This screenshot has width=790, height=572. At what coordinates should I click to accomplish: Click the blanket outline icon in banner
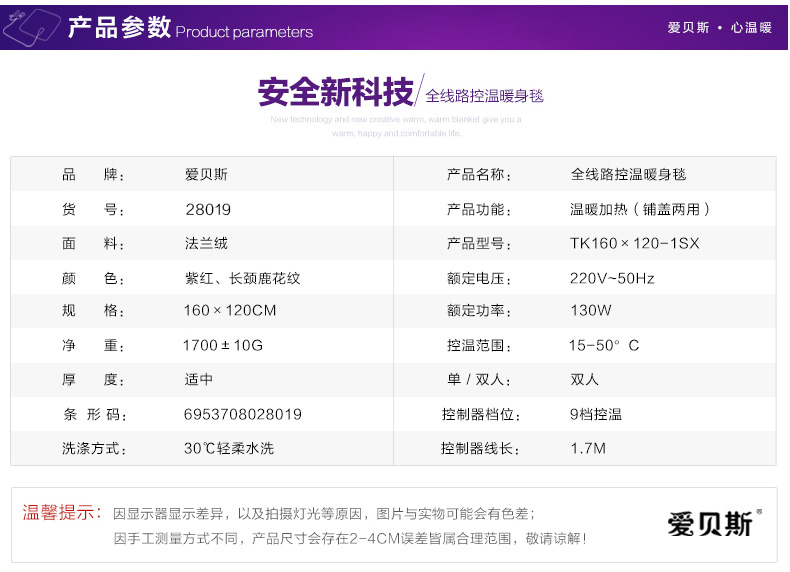(31, 28)
